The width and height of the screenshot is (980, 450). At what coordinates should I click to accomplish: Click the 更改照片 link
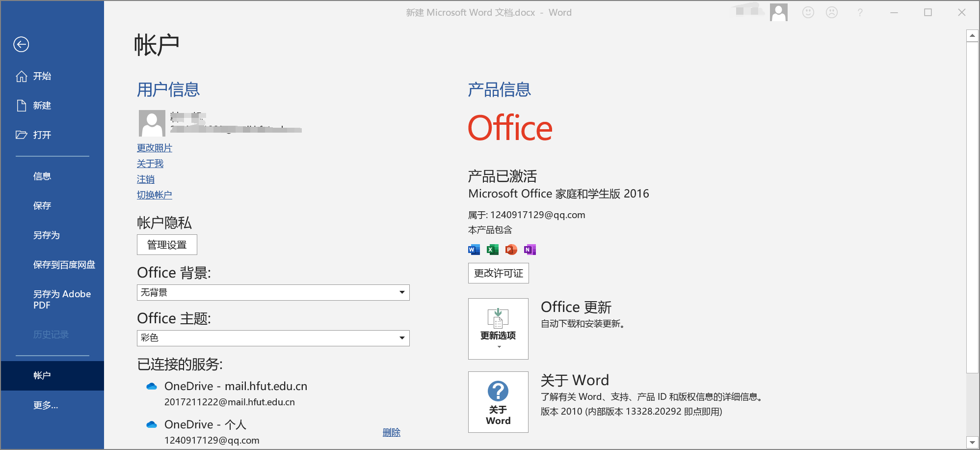[155, 148]
